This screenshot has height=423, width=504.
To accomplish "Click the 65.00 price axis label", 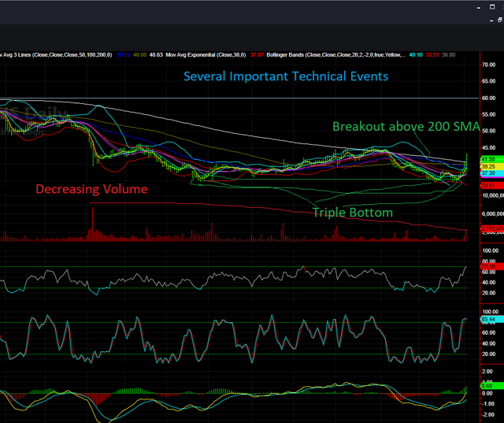I will 488,81.
